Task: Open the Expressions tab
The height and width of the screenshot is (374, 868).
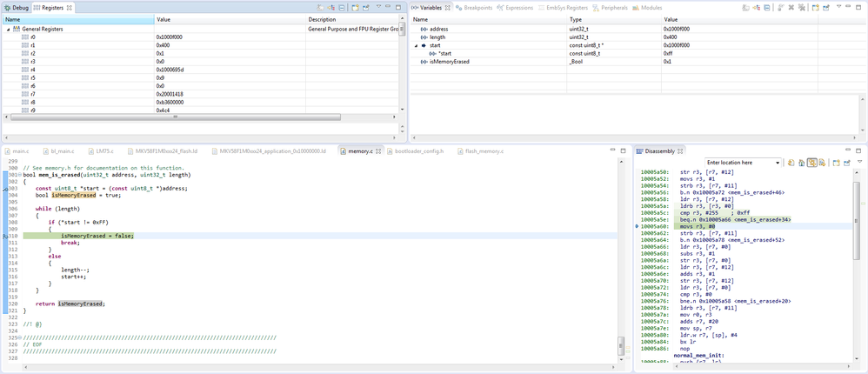Action: (x=515, y=8)
